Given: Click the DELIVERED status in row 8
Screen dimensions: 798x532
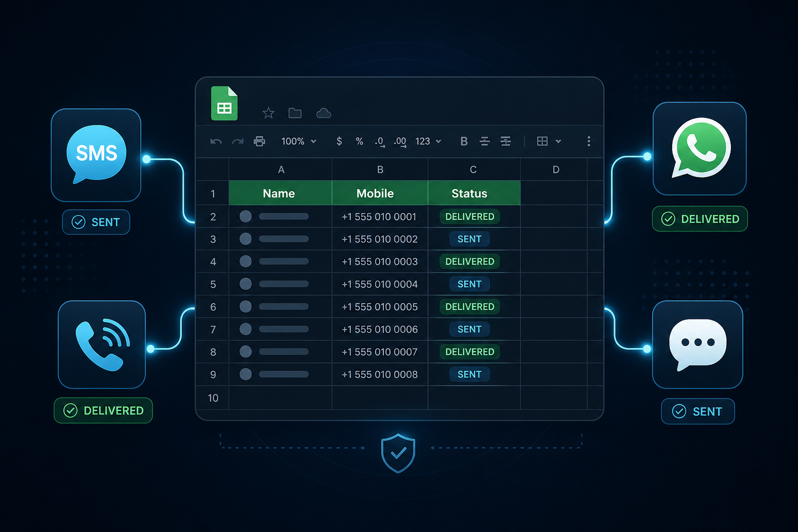Looking at the screenshot, I should 470,352.
